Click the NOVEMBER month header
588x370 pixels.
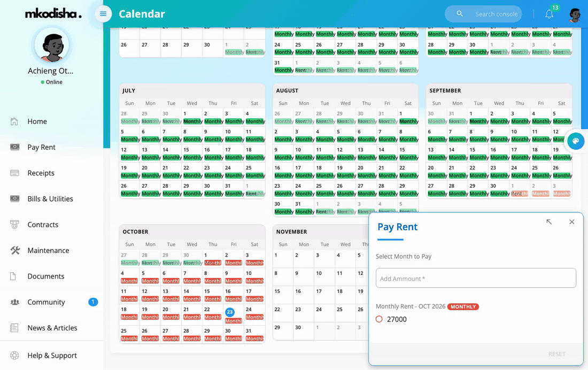point(291,232)
